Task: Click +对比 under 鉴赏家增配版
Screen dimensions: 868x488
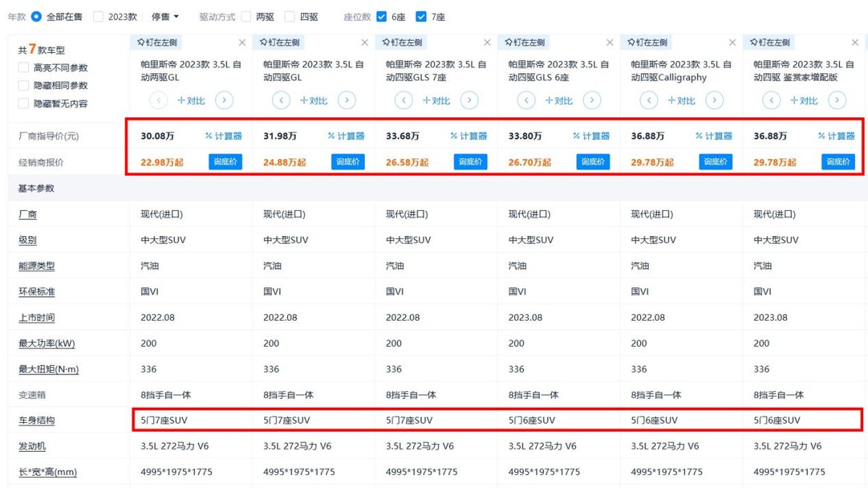Action: pos(806,101)
